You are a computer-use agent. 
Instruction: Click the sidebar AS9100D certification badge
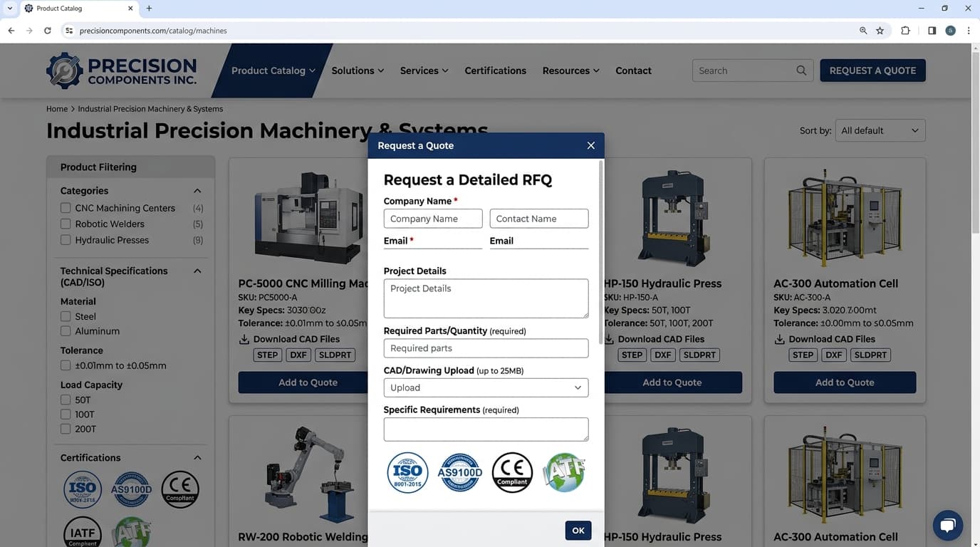pyautogui.click(x=132, y=489)
